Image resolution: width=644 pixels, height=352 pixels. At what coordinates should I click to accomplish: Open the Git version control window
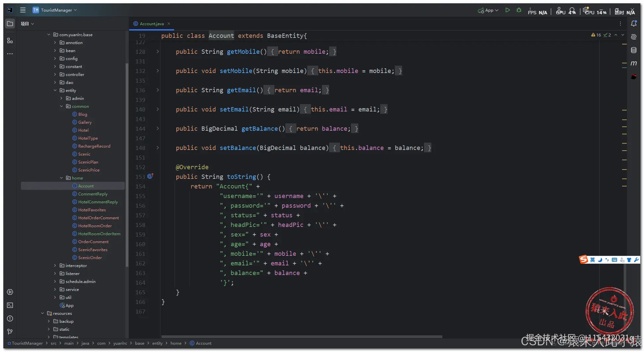(10, 332)
